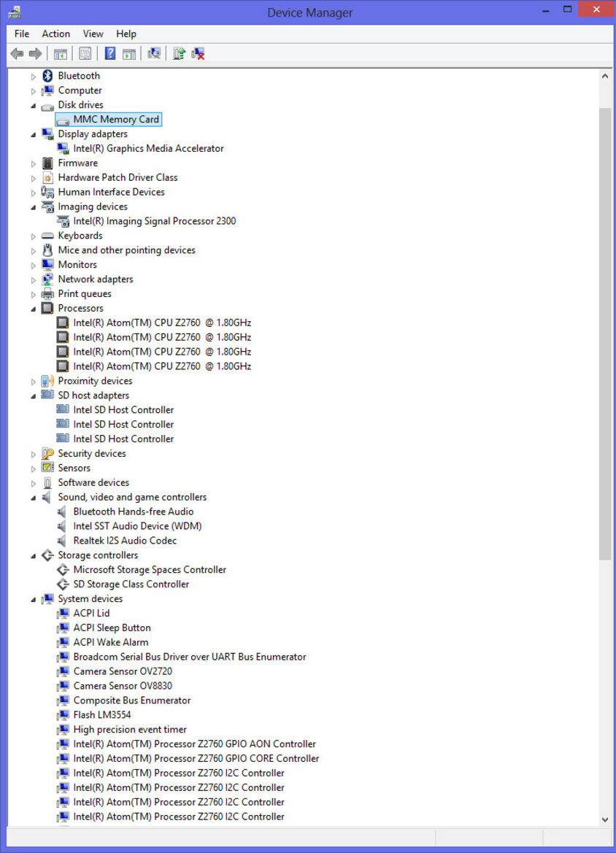Click the Print queues printer icon
The width and height of the screenshot is (616, 853).
click(48, 294)
